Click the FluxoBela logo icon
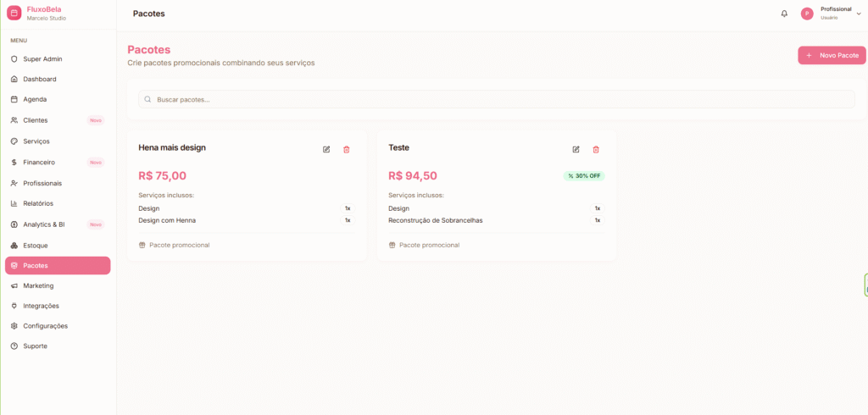Image resolution: width=868 pixels, height=415 pixels. (14, 14)
